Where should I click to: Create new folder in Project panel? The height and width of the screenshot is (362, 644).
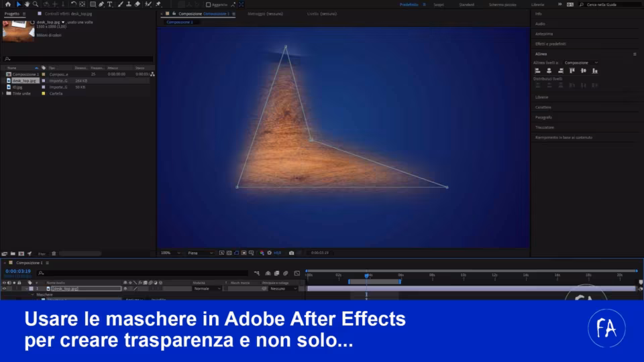[x=13, y=253]
